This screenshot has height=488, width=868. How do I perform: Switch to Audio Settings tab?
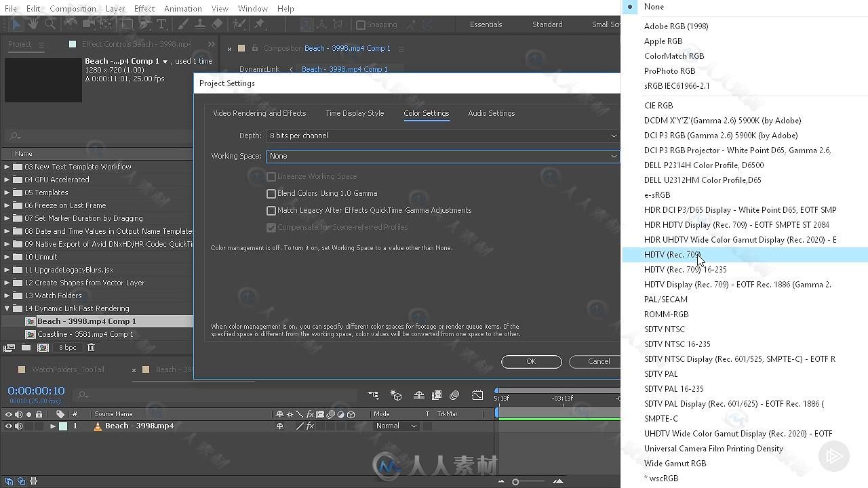[492, 113]
